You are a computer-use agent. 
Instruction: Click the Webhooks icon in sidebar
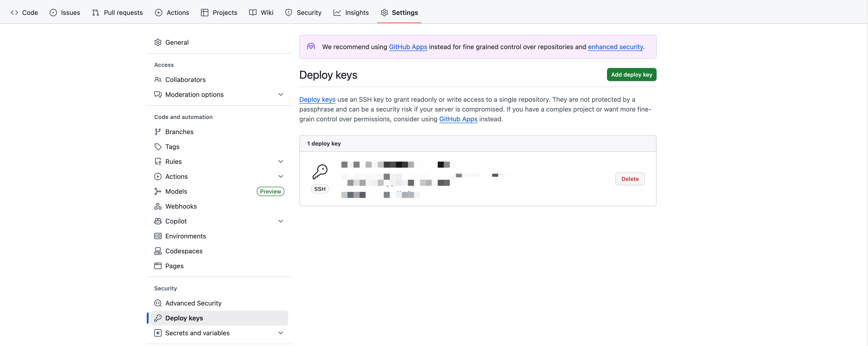(158, 206)
